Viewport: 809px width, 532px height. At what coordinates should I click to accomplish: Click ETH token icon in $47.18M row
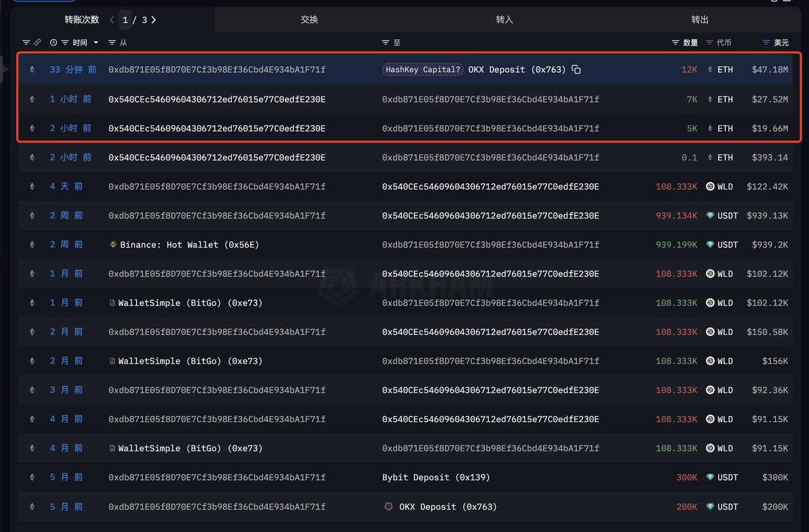coord(710,69)
